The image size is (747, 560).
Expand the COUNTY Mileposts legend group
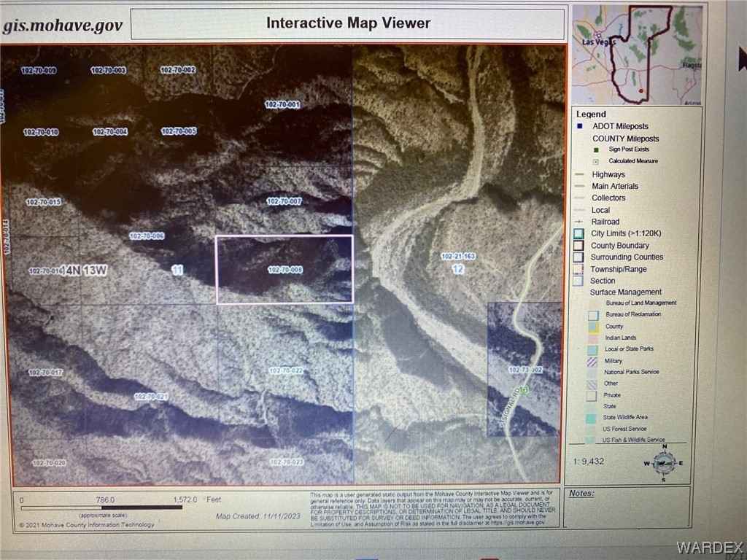tap(625, 139)
